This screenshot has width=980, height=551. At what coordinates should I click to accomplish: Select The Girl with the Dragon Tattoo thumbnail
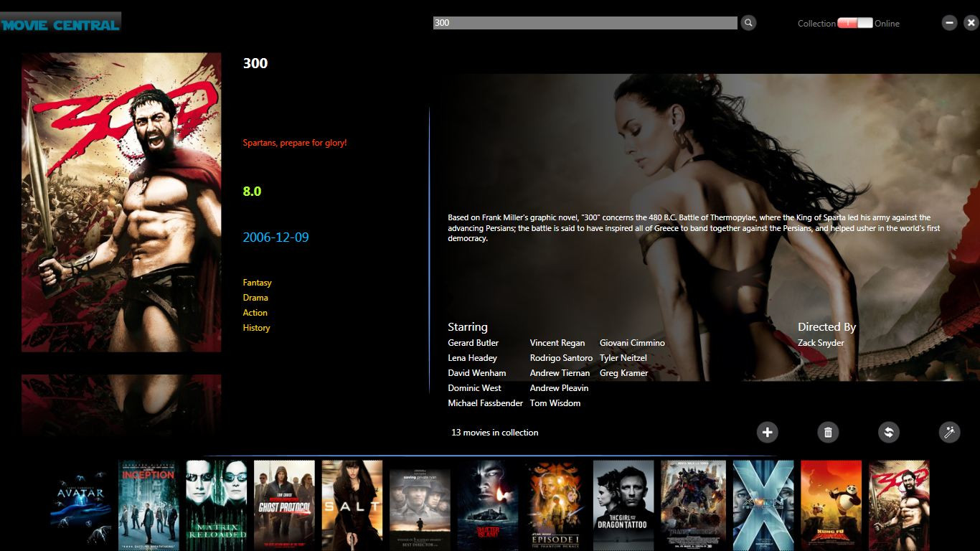(x=623, y=505)
